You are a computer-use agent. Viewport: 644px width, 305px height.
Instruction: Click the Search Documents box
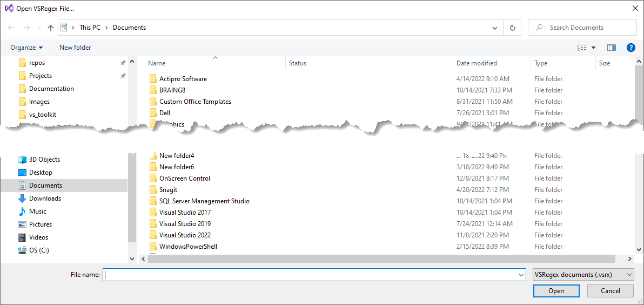[x=583, y=28]
